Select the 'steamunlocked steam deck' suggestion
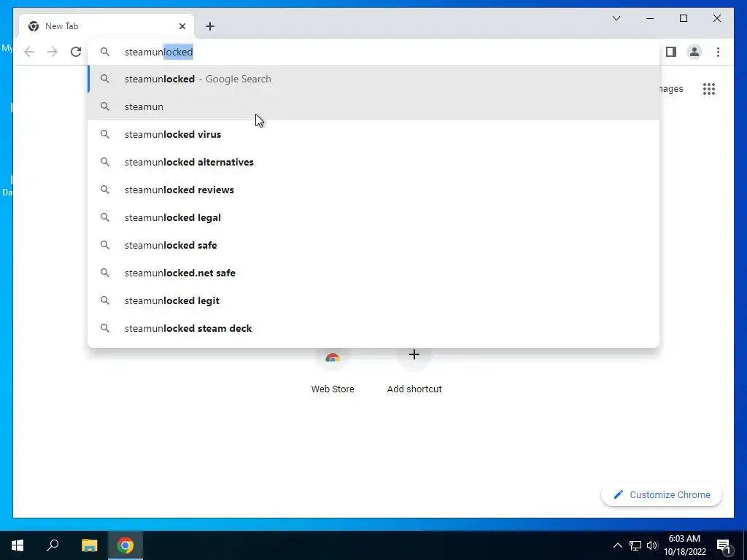 click(x=374, y=328)
